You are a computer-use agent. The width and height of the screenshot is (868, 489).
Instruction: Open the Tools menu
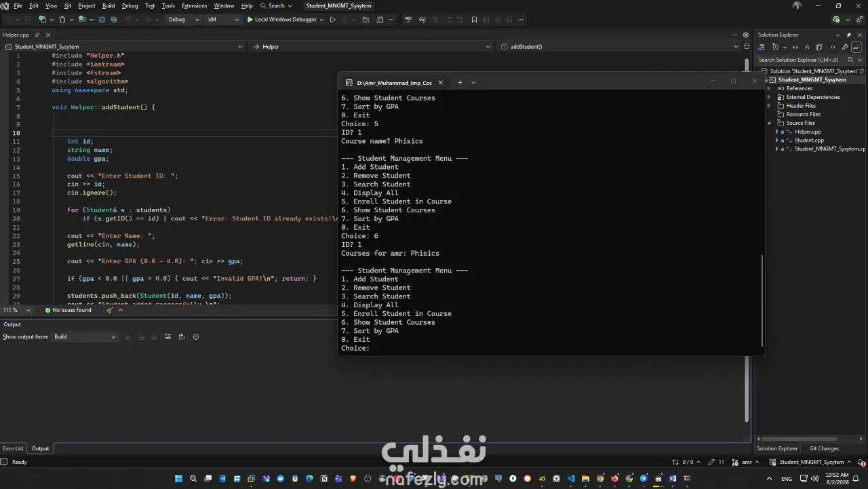(x=168, y=5)
